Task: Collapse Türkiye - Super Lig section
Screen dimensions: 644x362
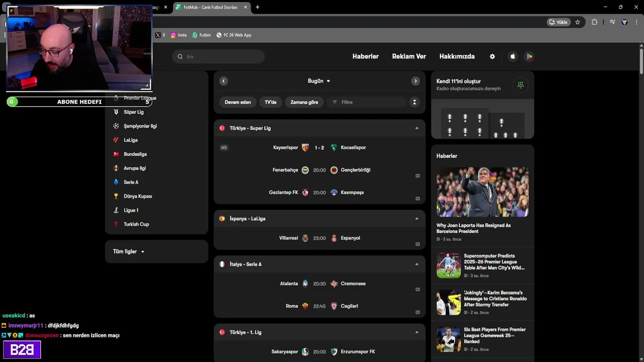Action: point(417,128)
